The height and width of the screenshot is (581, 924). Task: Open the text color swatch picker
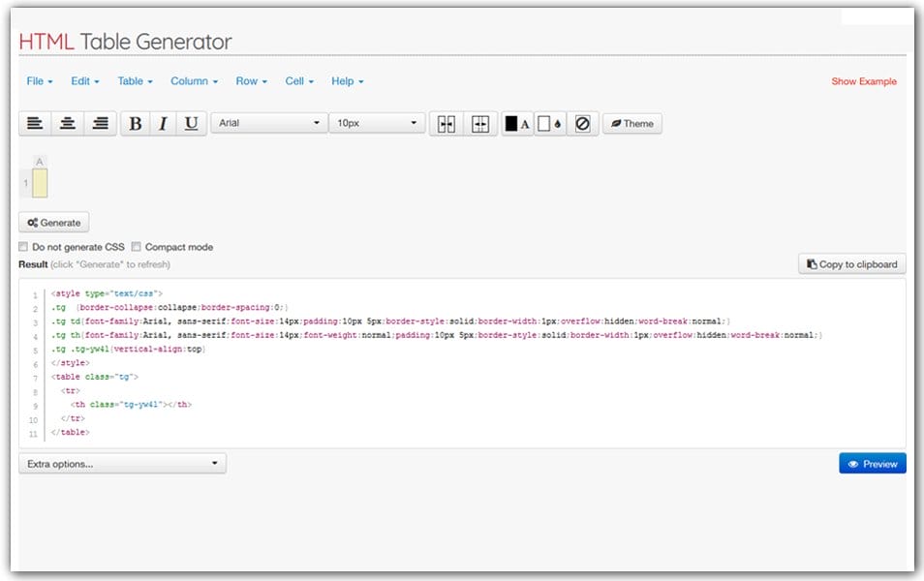coord(515,123)
